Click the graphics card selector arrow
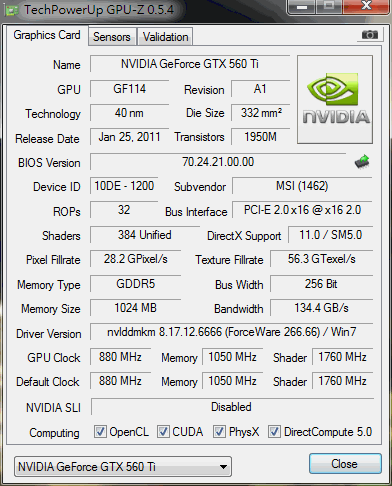Image resolution: width=392 pixels, height=486 pixels. 224,467
